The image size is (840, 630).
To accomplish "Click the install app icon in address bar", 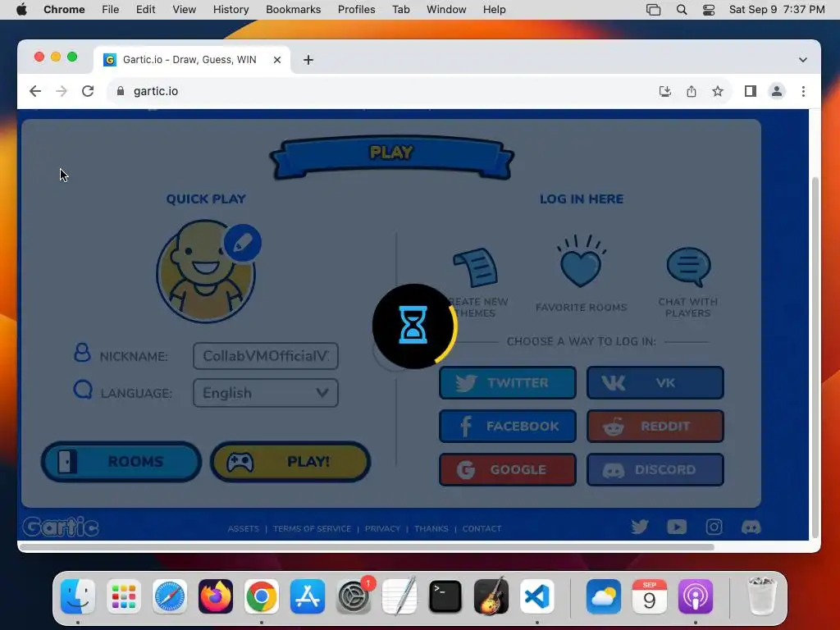I will coord(664,91).
